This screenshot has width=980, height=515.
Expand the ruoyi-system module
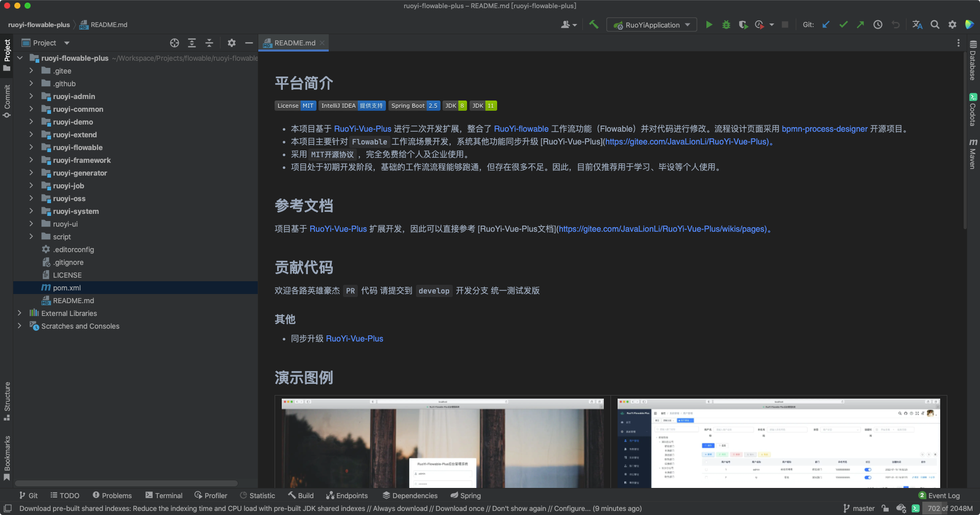point(31,211)
